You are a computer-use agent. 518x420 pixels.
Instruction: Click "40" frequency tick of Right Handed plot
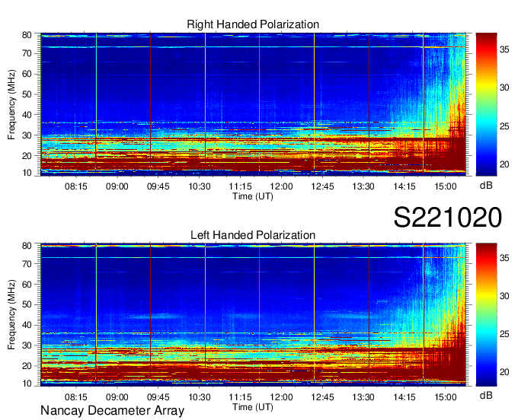27,115
